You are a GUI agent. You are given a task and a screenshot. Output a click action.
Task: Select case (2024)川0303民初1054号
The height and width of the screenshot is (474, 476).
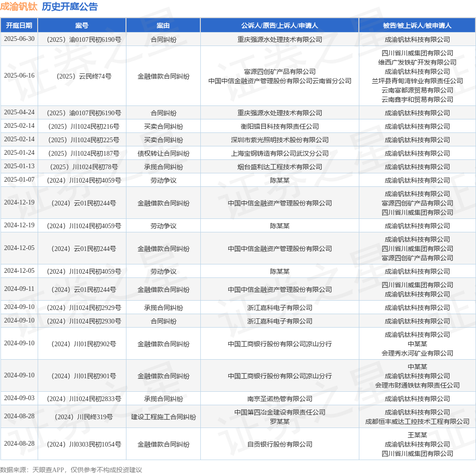[x=82, y=444]
